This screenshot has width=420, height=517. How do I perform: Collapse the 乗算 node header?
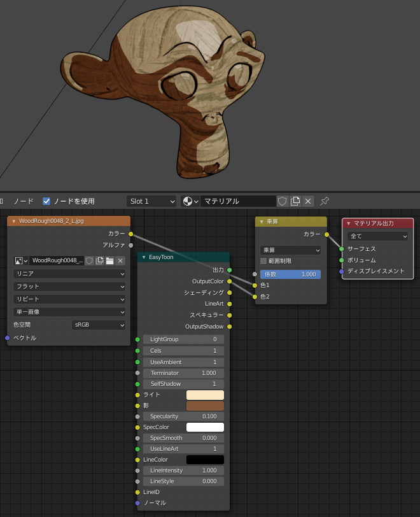(x=262, y=222)
